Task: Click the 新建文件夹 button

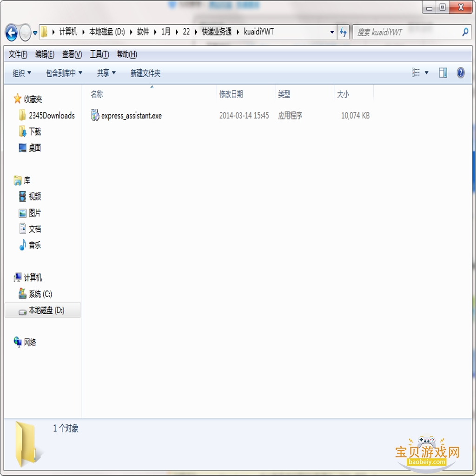Action: pyautogui.click(x=145, y=73)
